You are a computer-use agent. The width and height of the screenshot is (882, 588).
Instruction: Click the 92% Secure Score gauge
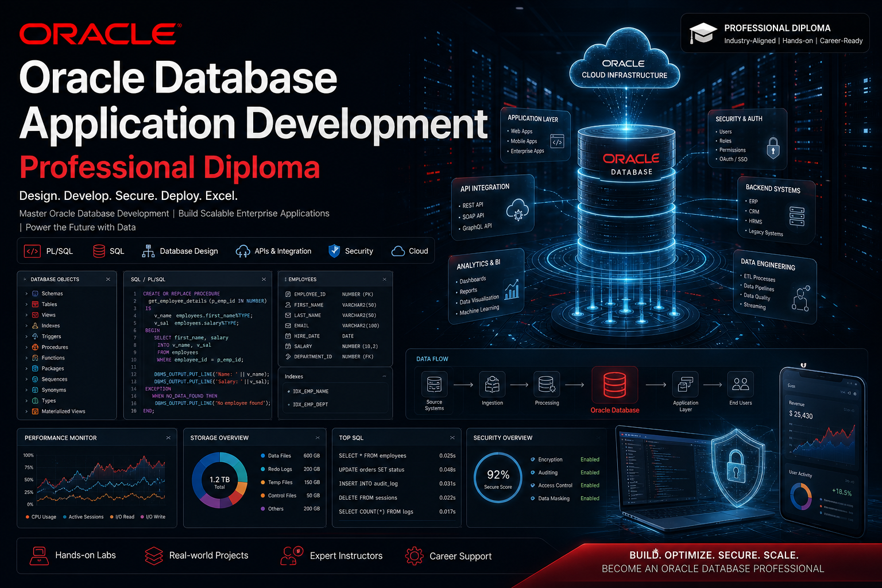click(x=498, y=478)
